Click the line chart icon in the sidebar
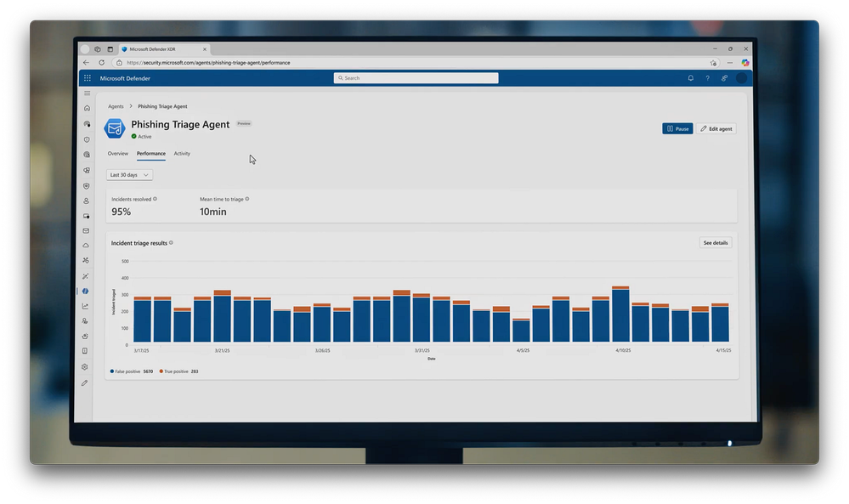849x504 pixels. (x=85, y=307)
